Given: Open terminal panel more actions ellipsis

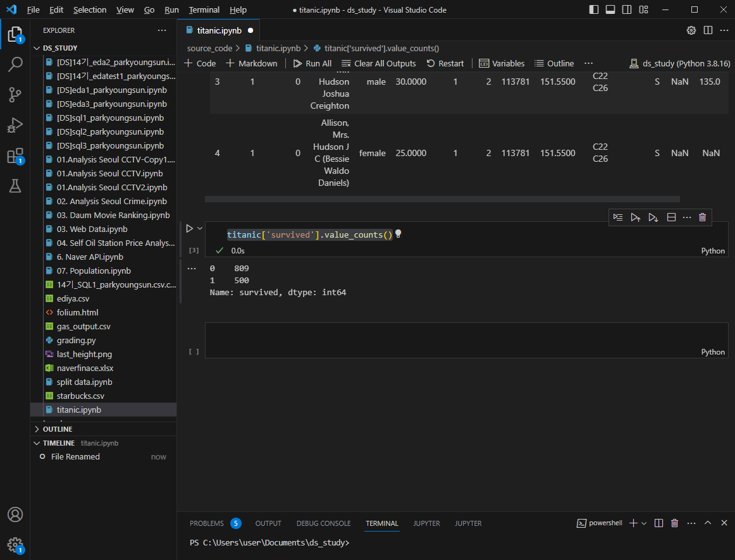Looking at the screenshot, I should [691, 523].
